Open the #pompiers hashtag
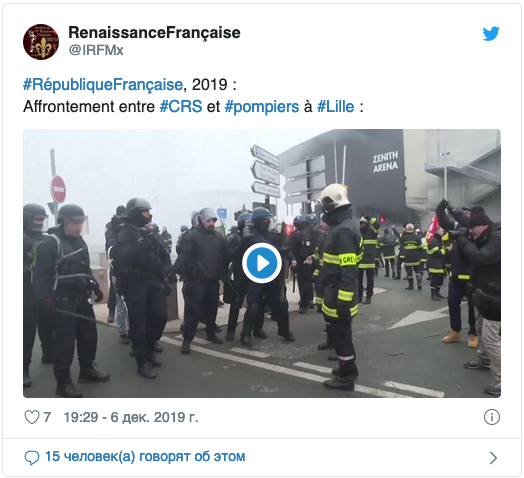Image resolution: width=524 pixels, height=478 pixels. tap(262, 107)
